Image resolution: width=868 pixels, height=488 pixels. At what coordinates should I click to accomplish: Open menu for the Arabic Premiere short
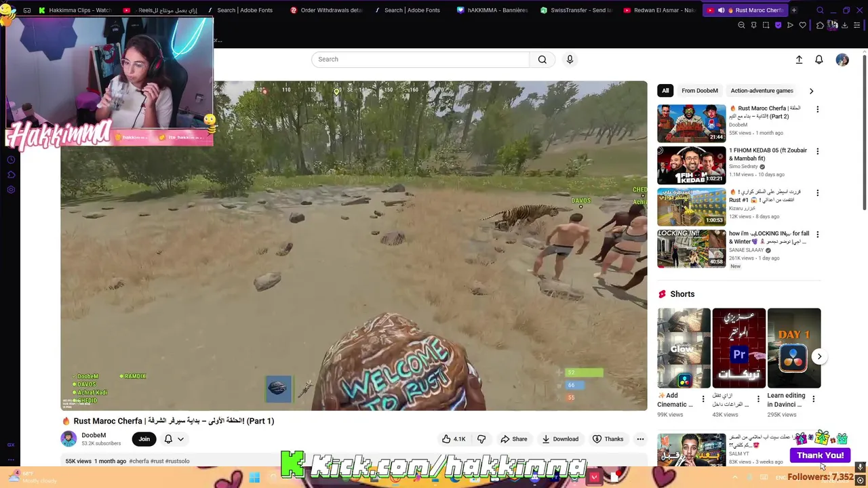tap(758, 399)
